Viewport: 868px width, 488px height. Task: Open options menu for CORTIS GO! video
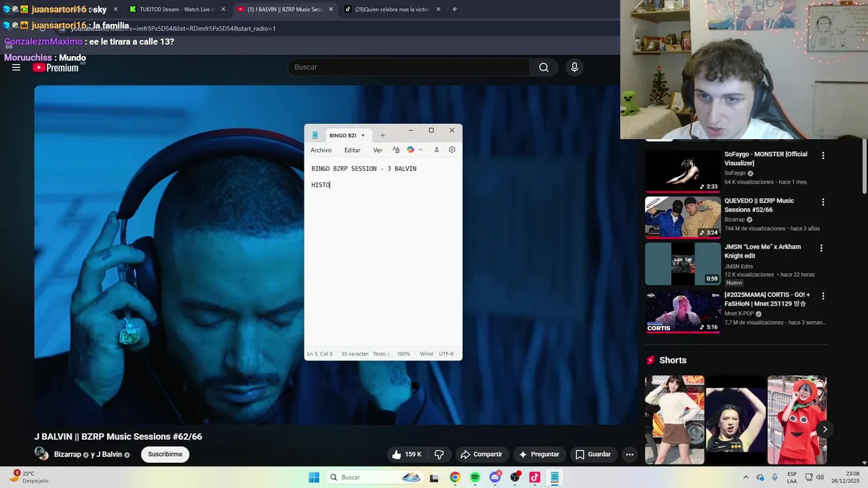pos(823,296)
